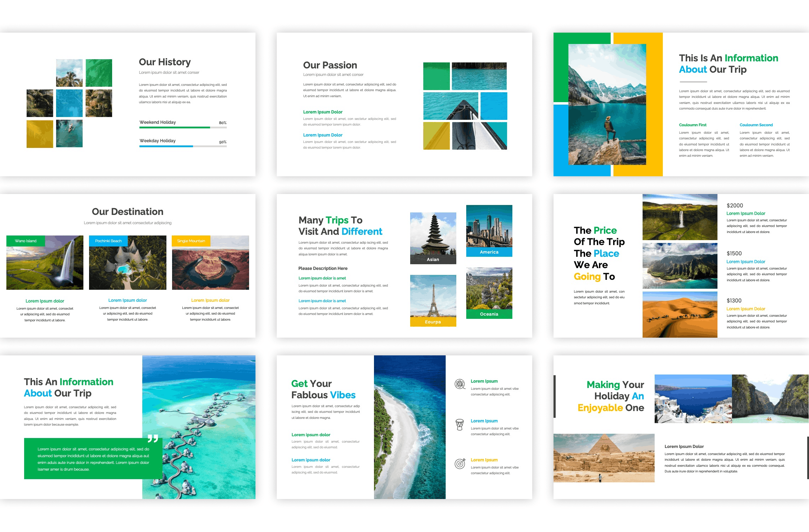Click the green quote text box
This screenshot has height=532, width=809.
click(x=93, y=459)
